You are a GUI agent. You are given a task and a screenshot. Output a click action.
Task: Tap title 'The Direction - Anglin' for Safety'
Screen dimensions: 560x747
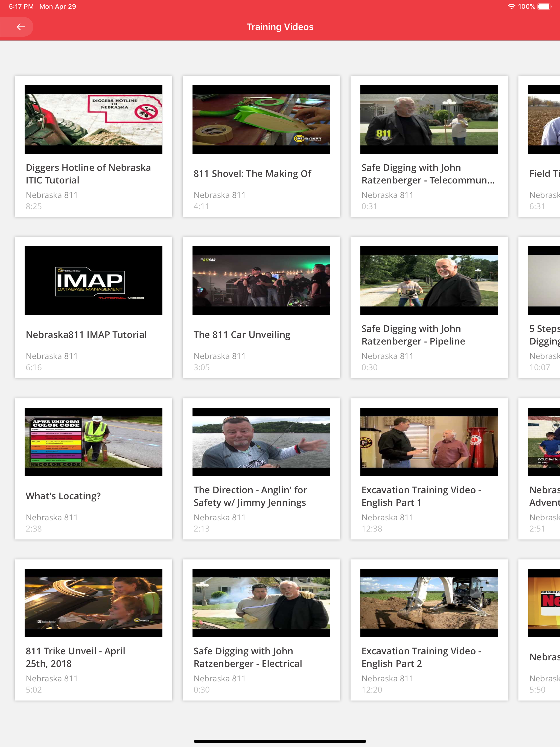coord(250,496)
